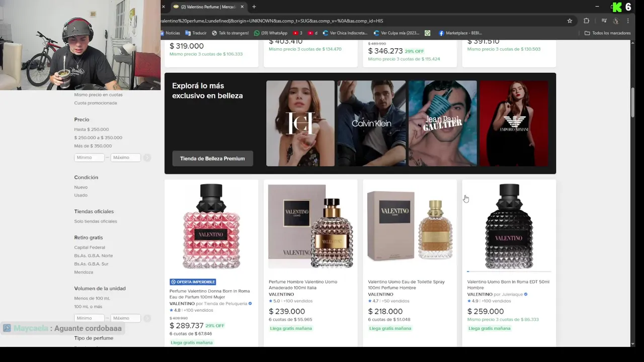Filter pickup by Capital Federal
Image resolution: width=644 pixels, height=362 pixels.
pyautogui.click(x=90, y=247)
